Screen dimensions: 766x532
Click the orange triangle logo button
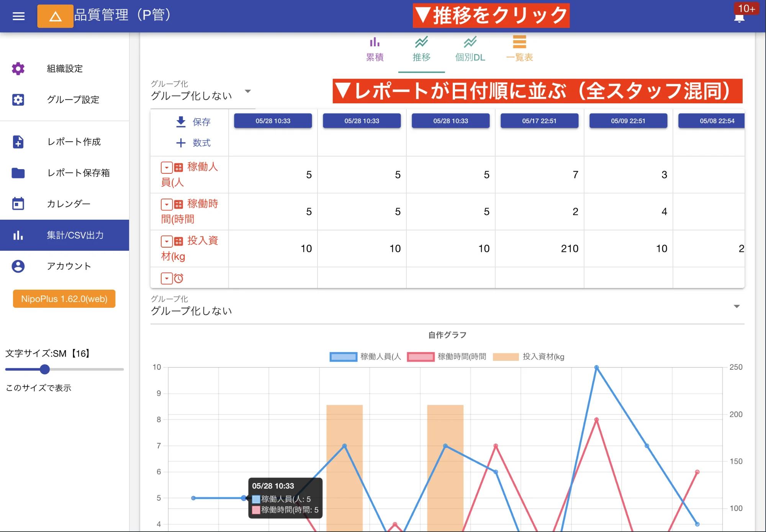[55, 16]
